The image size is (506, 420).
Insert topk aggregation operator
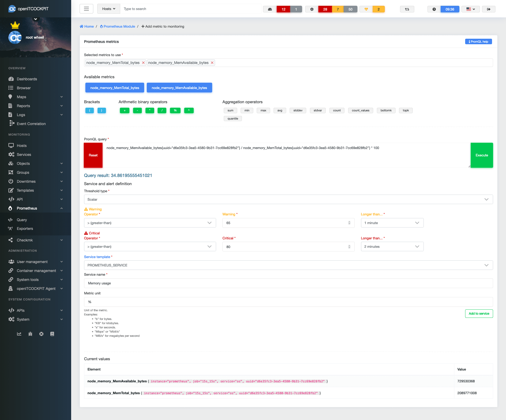406,111
